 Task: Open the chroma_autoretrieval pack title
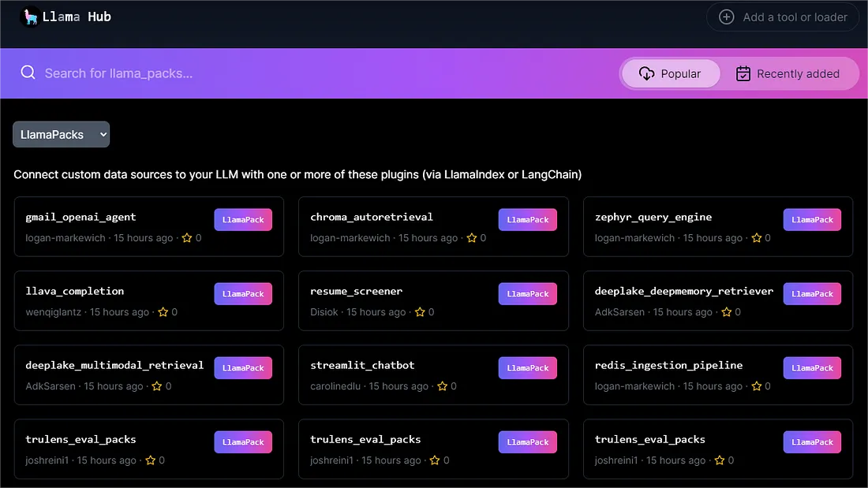pyautogui.click(x=372, y=218)
